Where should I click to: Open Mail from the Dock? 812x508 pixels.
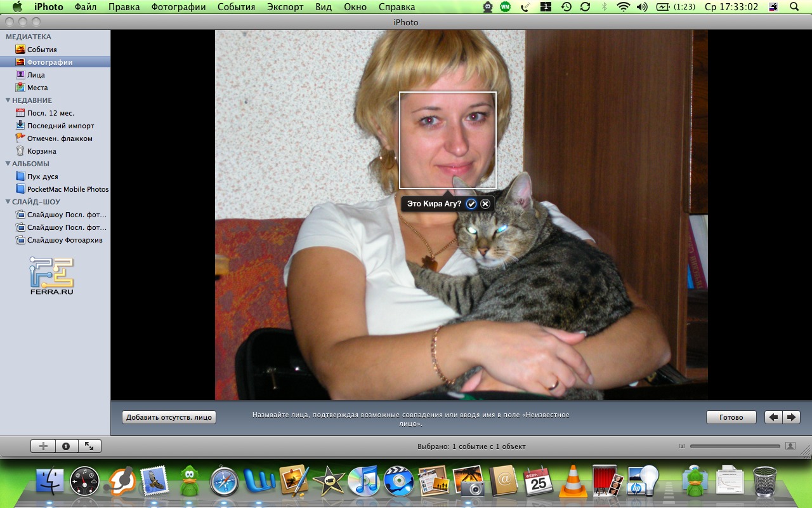click(x=154, y=481)
